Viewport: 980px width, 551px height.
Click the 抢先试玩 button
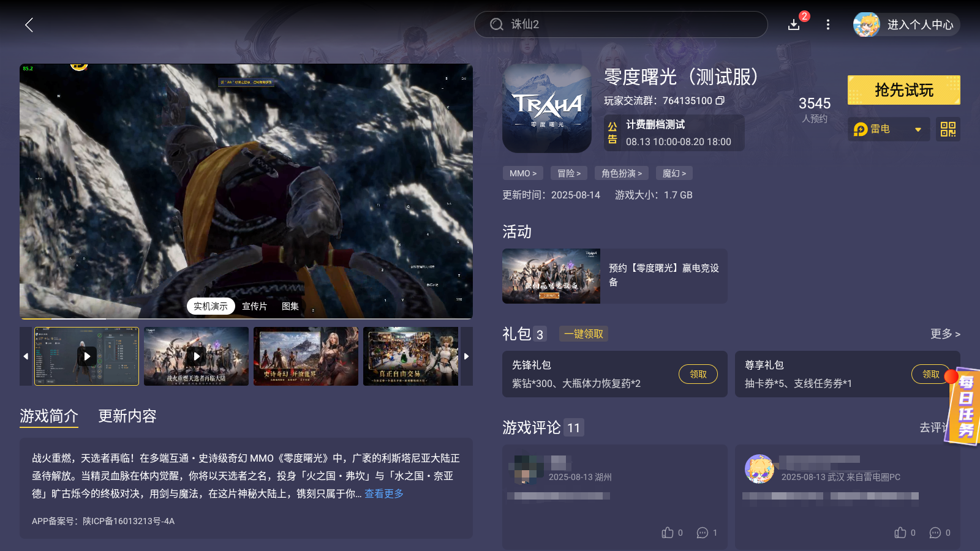click(903, 89)
